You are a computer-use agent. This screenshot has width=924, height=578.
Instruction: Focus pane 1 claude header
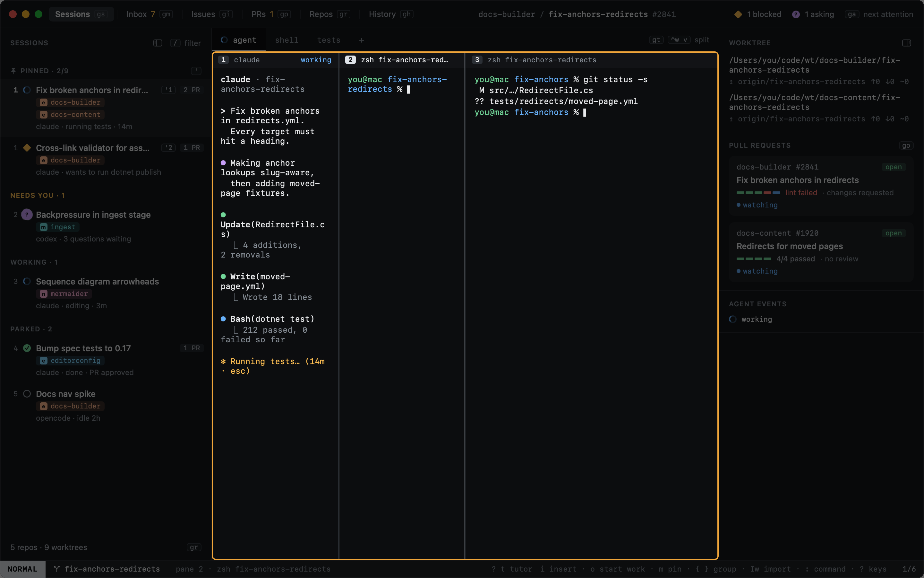coord(275,60)
